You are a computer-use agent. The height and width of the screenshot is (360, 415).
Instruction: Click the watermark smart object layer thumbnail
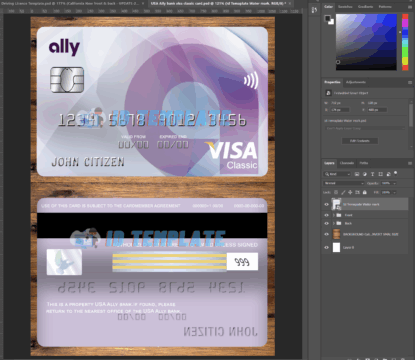pyautogui.click(x=336, y=204)
